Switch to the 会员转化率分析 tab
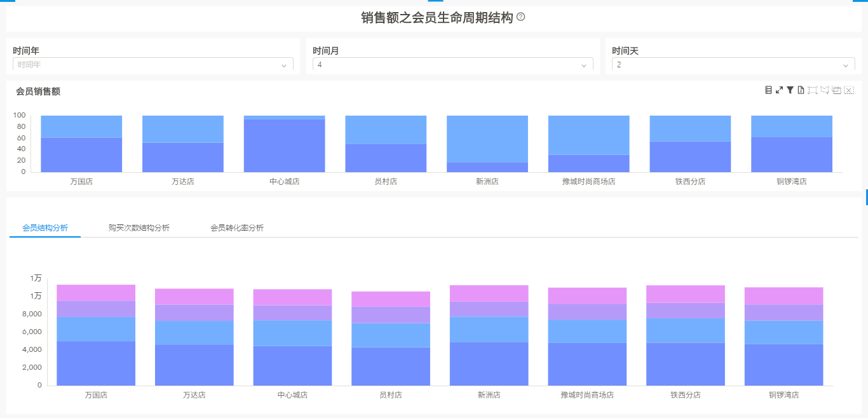This screenshot has height=418, width=868. [x=237, y=228]
